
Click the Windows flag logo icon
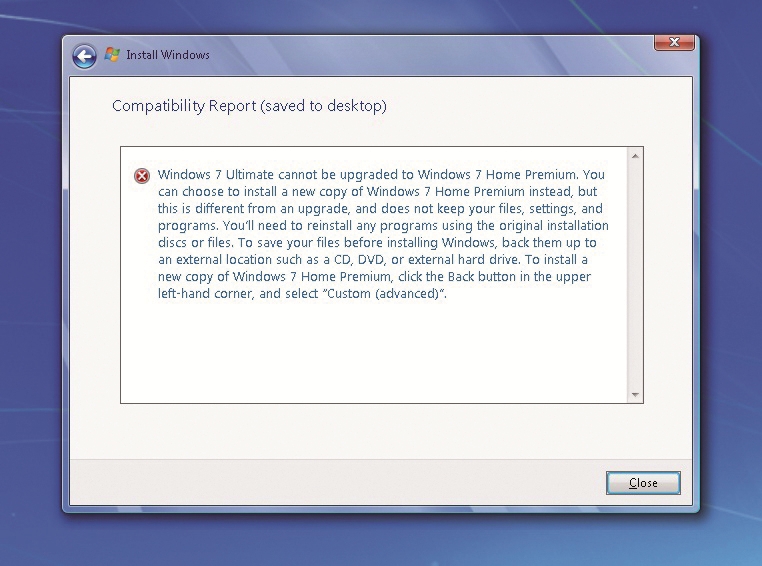[x=112, y=54]
